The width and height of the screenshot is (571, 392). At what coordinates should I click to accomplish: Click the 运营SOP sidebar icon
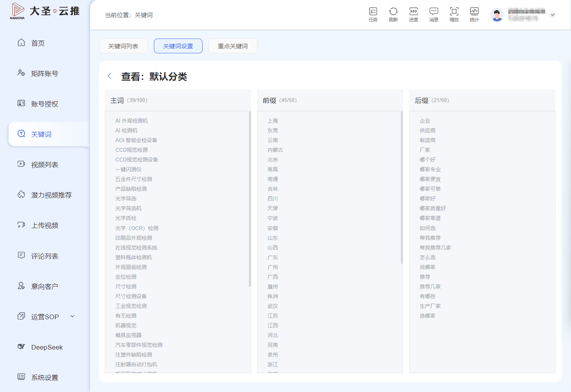[x=21, y=316]
